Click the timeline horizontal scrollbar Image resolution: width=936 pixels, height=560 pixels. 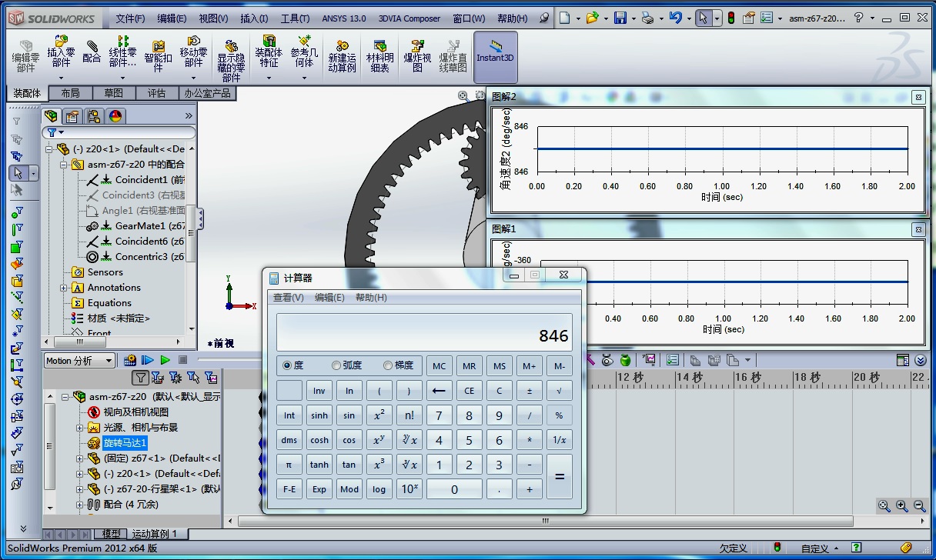tap(547, 521)
